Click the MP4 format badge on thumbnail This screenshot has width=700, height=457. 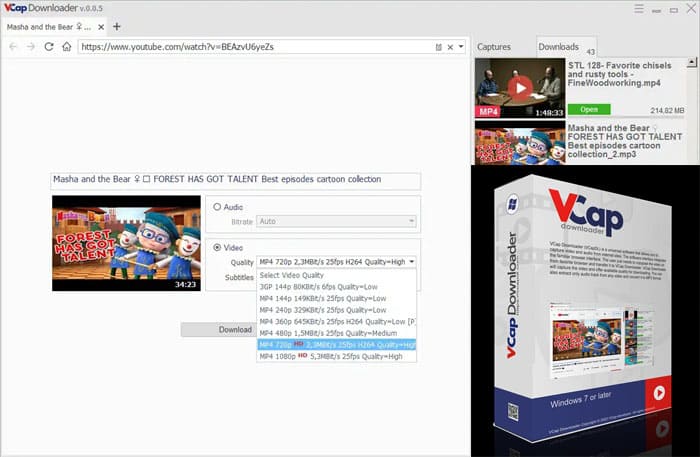tap(488, 112)
